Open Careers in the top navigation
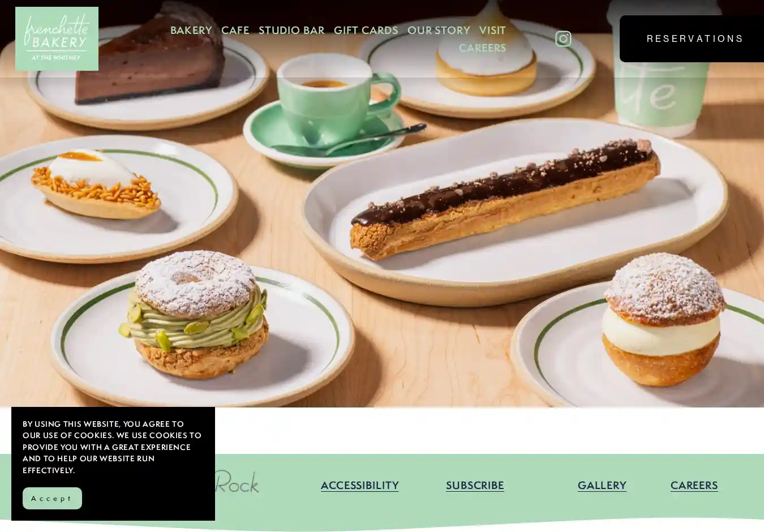The image size is (764, 532). coord(482,48)
